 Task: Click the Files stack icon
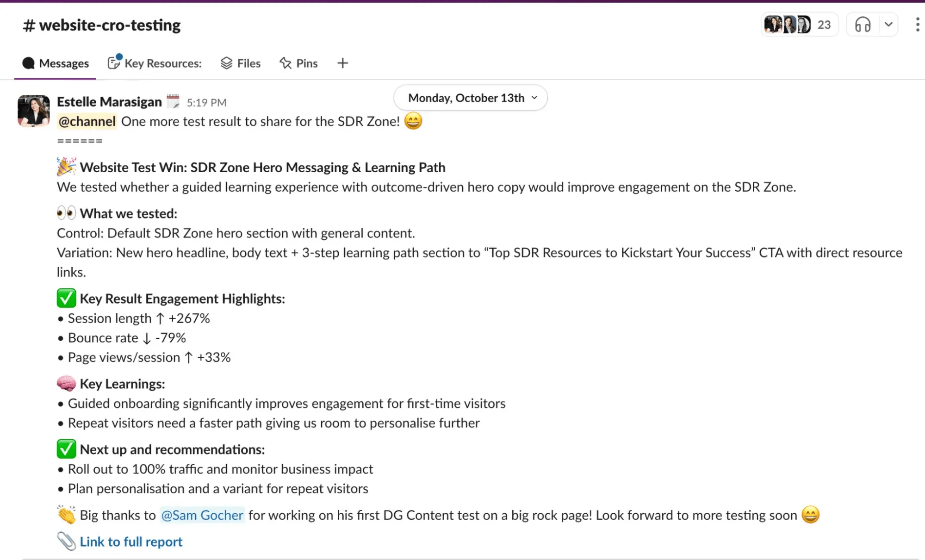tap(226, 63)
